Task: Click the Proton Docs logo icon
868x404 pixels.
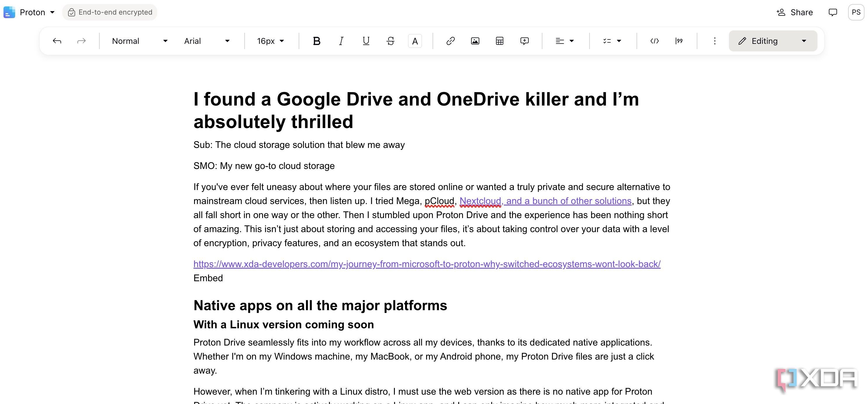Action: coord(9,13)
